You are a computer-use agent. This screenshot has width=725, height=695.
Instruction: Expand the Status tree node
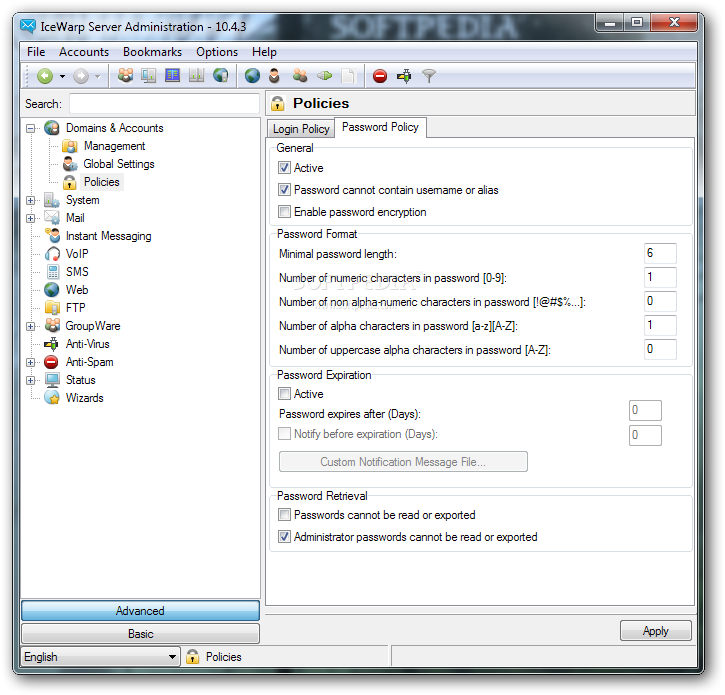pyautogui.click(x=31, y=381)
